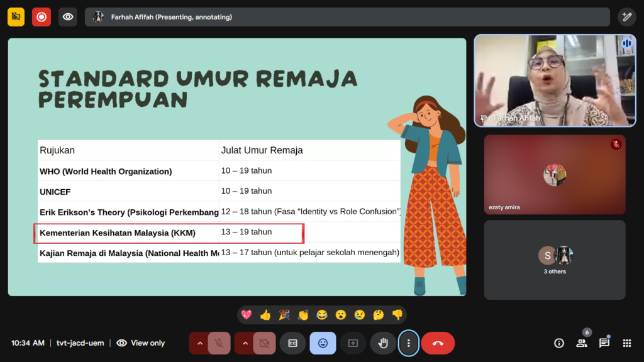
Task: Click the tvt-jacd-uem meeting code
Action: point(80,343)
